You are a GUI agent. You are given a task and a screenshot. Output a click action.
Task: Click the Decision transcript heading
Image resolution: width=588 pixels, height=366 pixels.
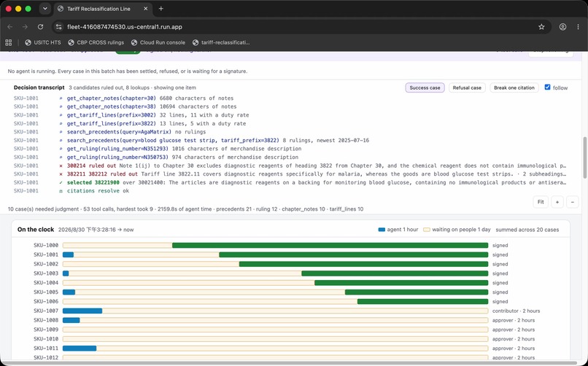39,87
